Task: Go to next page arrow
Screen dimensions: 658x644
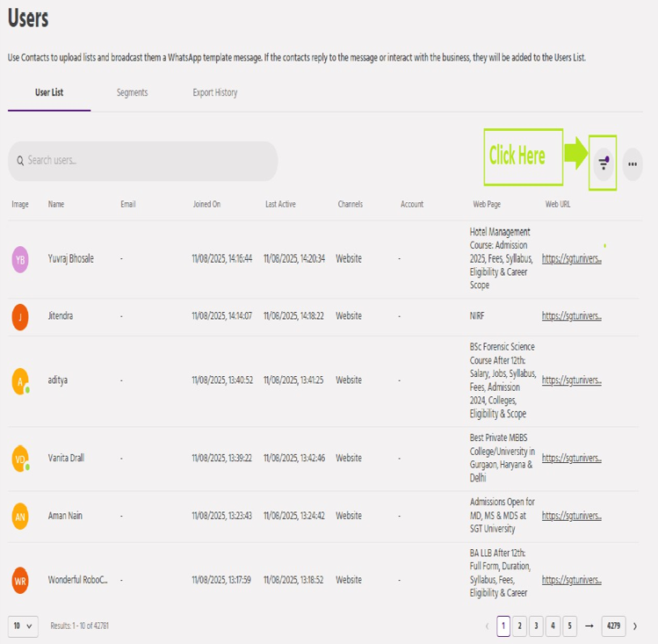Action: (635, 626)
